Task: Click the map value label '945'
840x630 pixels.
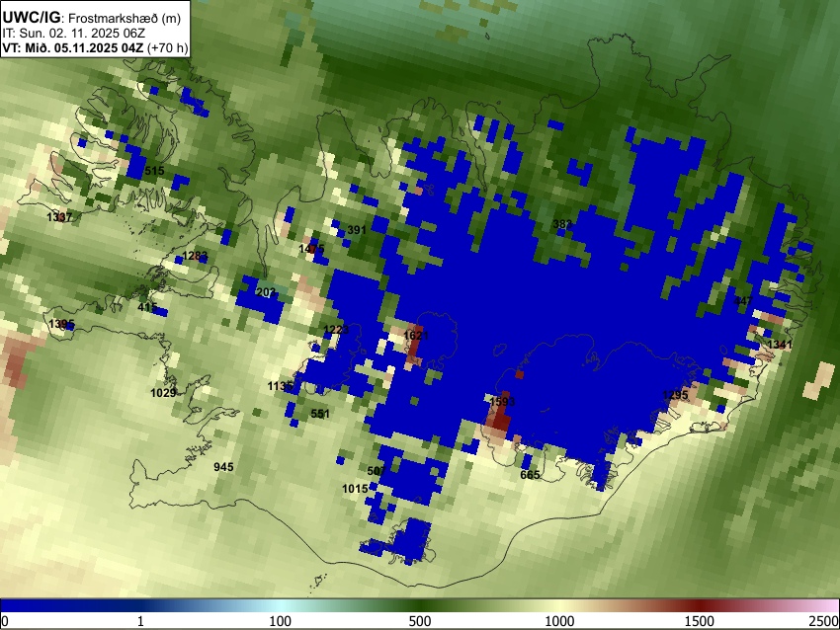Action: click(x=223, y=467)
